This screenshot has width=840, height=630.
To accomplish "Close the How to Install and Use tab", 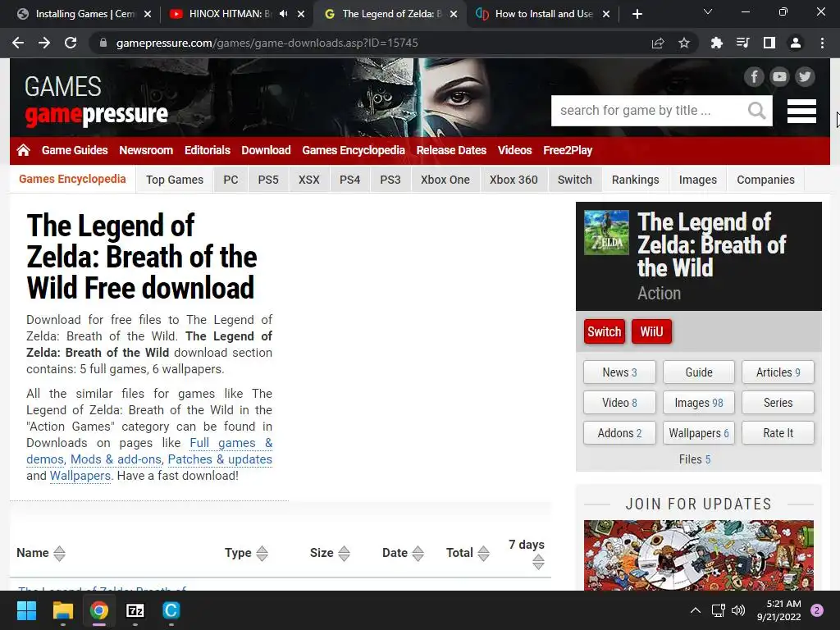I will click(606, 14).
